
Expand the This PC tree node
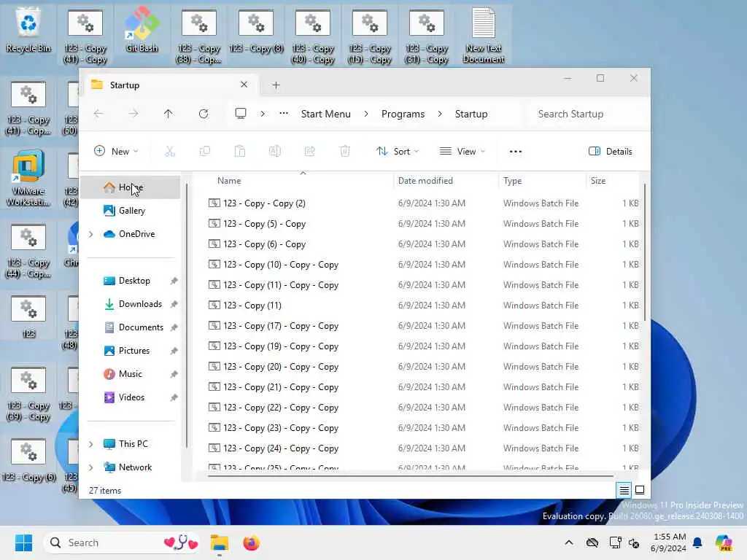tap(91, 444)
